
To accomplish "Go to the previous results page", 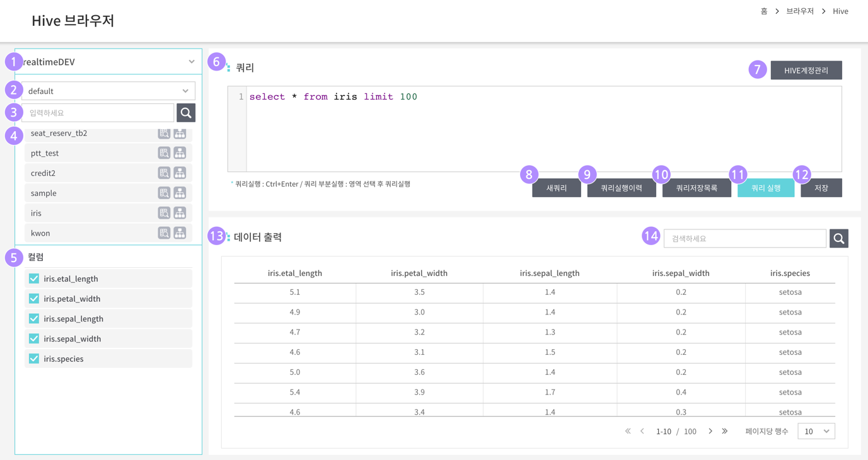I will 642,431.
